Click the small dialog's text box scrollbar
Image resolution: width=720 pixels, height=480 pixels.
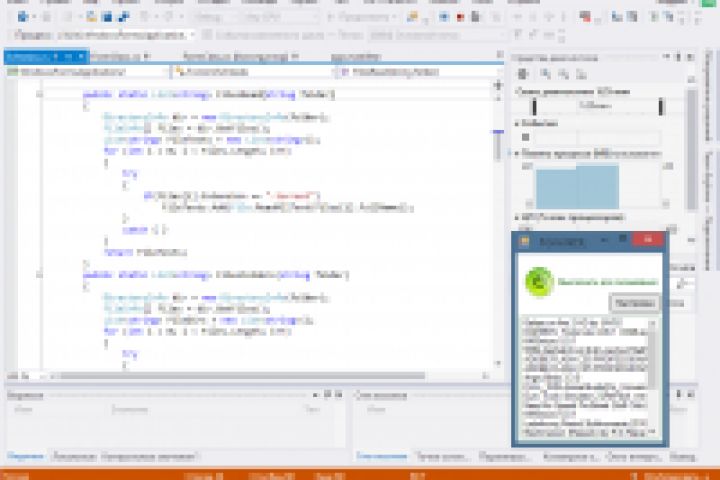tap(652, 378)
